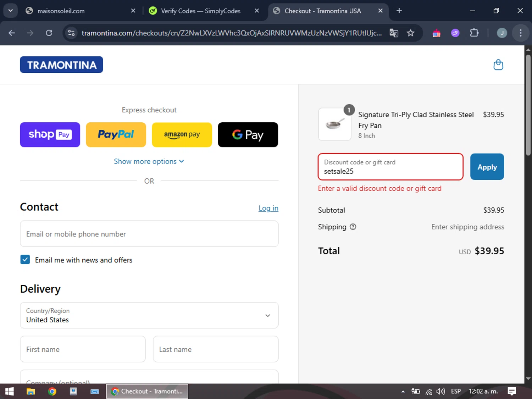Open the volume speaker tray icon

tap(440, 392)
